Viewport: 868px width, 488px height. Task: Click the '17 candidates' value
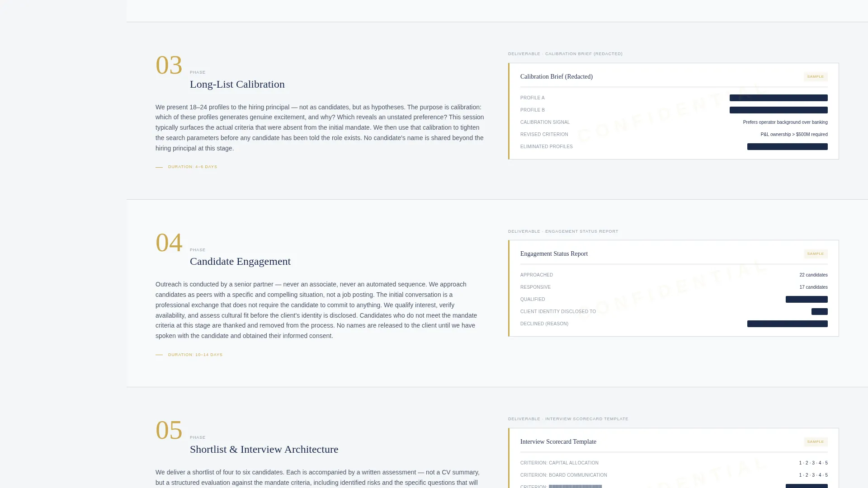click(x=813, y=287)
